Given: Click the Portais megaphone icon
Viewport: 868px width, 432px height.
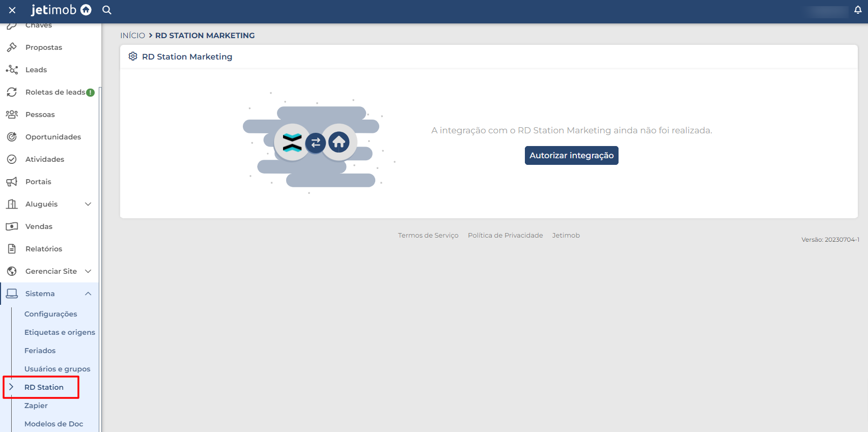Looking at the screenshot, I should [12, 182].
